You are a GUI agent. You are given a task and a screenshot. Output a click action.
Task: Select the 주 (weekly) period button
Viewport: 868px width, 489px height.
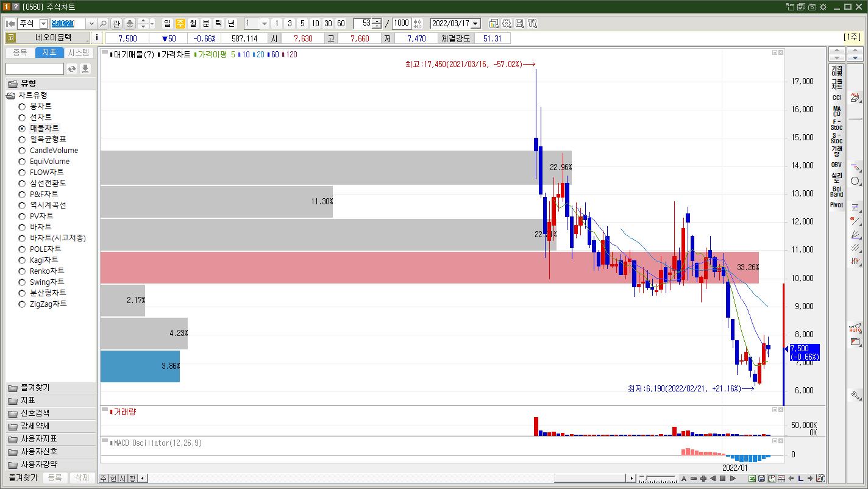[180, 24]
